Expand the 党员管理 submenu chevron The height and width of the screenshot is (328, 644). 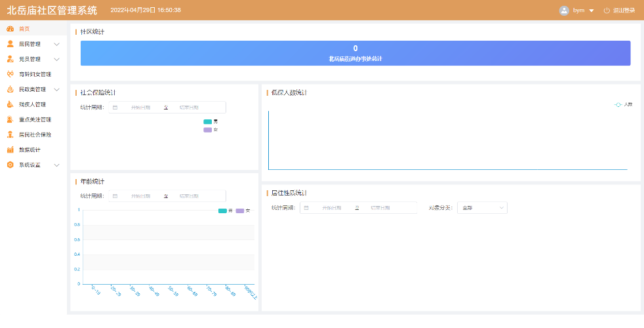(x=56, y=59)
